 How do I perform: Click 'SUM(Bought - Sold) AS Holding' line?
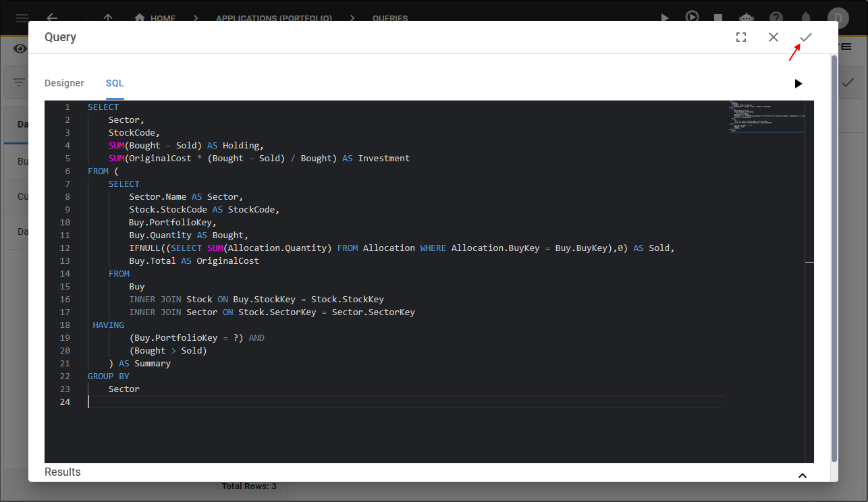(x=186, y=146)
